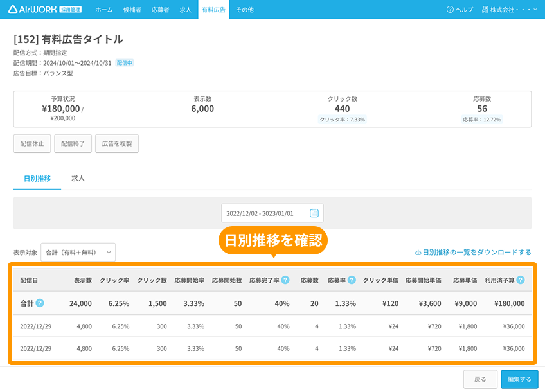Click help icon beside 合計 row

pos(40,303)
